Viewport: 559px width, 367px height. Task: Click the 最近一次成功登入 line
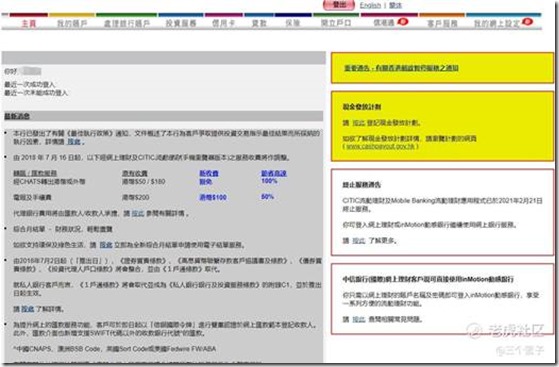30,85
